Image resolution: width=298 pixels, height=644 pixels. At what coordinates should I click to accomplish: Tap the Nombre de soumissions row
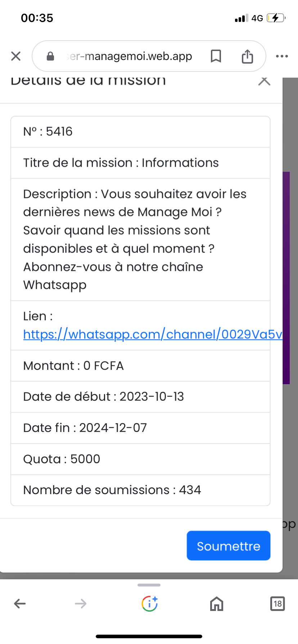point(140,490)
